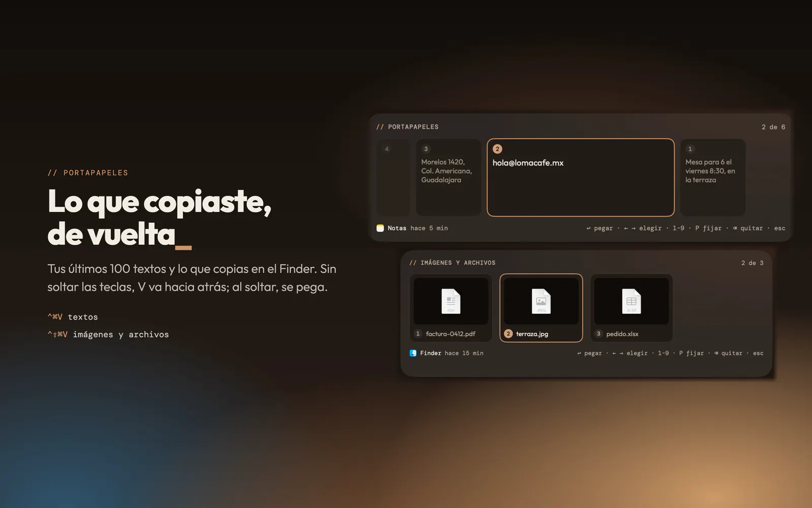
Task: Click the '2 de 6' counter
Action: point(773,127)
